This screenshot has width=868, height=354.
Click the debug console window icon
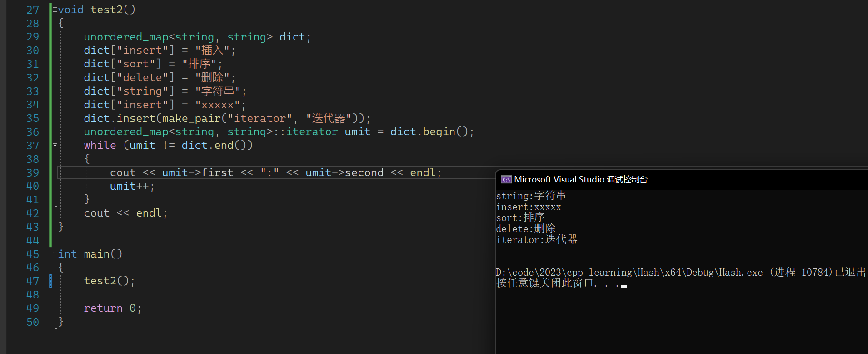click(x=506, y=179)
